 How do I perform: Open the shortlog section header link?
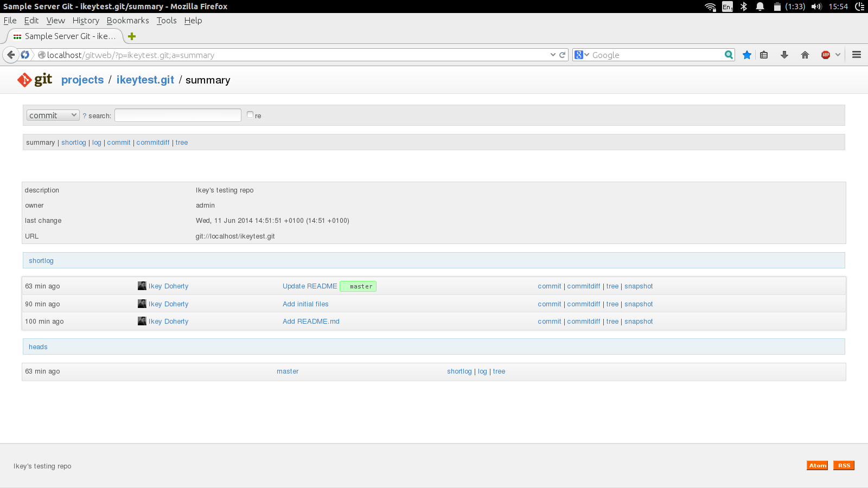41,261
